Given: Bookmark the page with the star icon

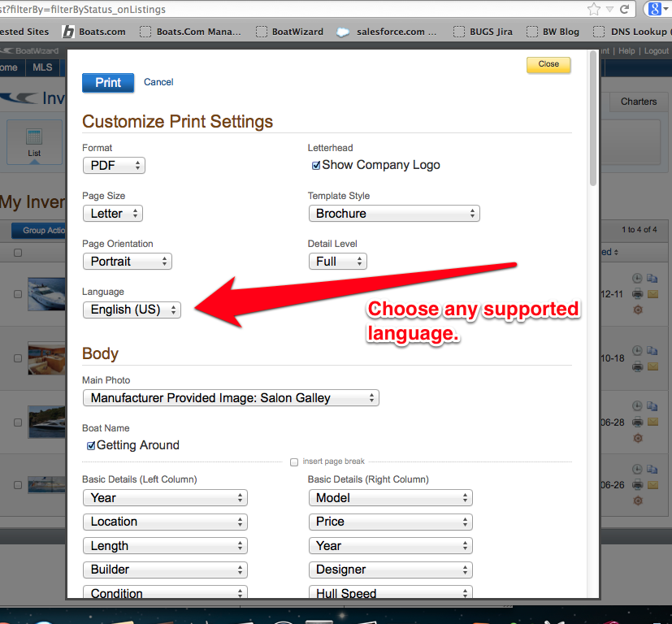Looking at the screenshot, I should pos(595,10).
